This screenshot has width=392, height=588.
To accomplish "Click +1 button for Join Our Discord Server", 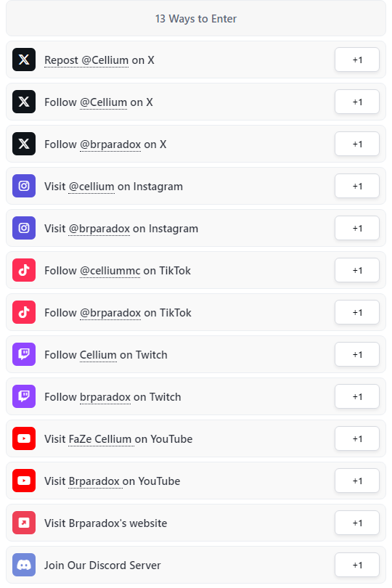I will pyautogui.click(x=357, y=565).
